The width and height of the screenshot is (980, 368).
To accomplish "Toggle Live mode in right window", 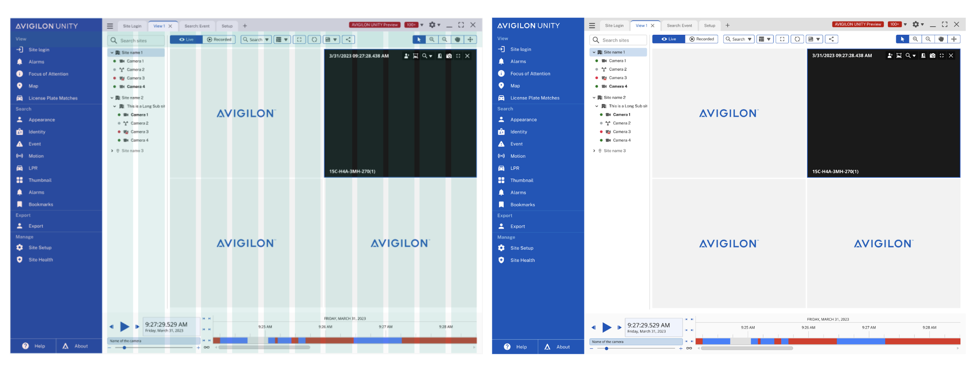I will click(669, 39).
